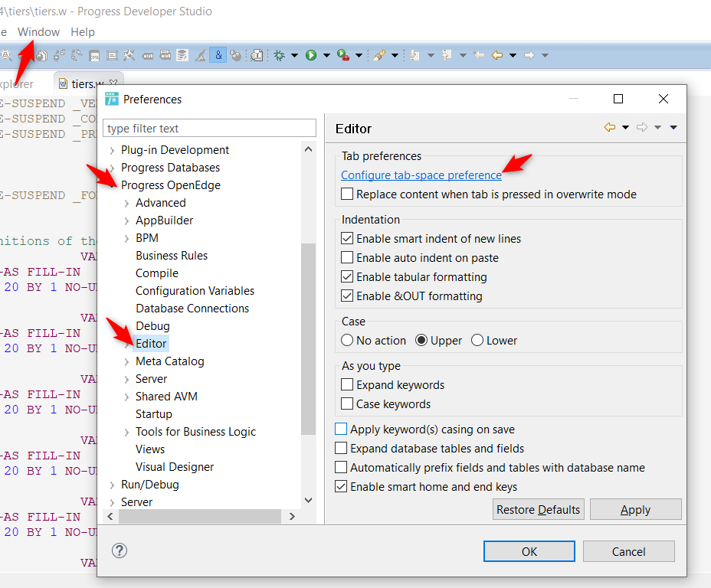Open the Help menu
This screenshot has height=588, width=711.
(83, 32)
